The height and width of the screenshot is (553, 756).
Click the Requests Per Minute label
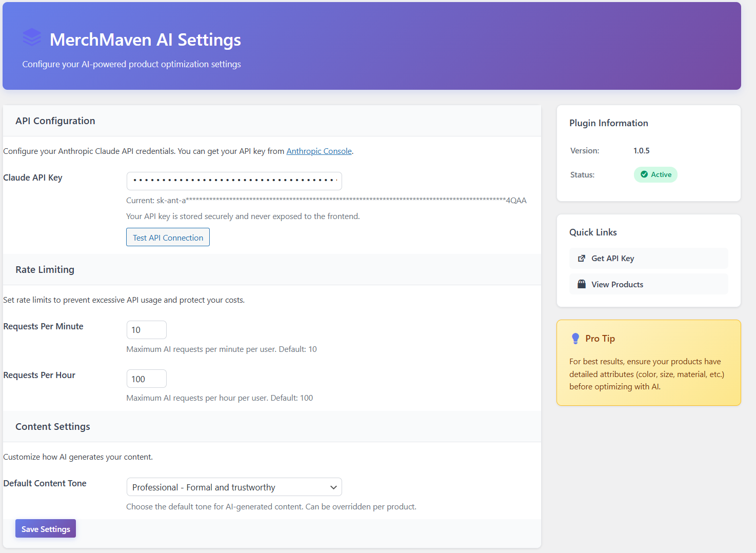click(43, 326)
